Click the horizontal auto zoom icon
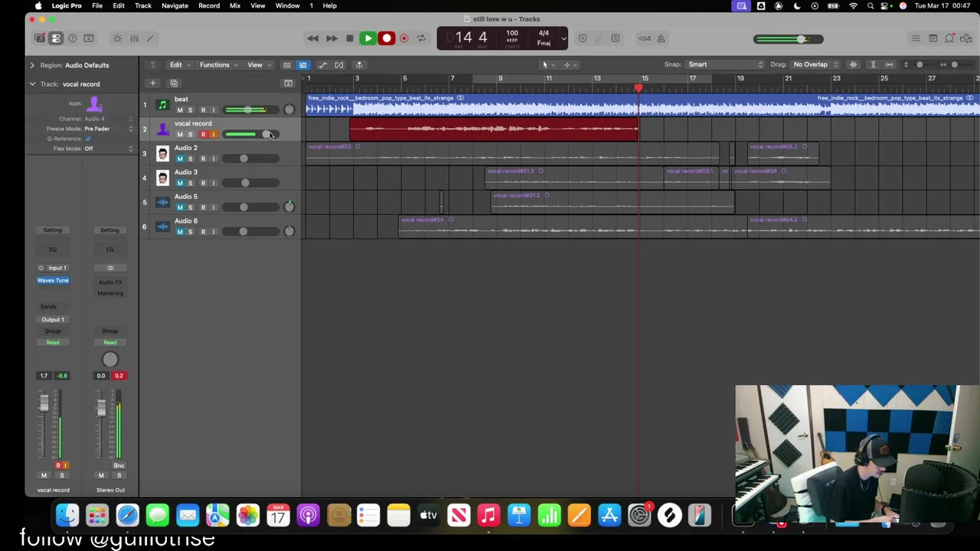This screenshot has height=551, width=980. (889, 65)
